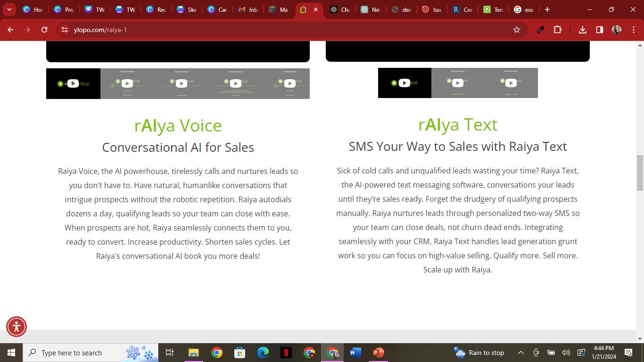The image size is (644, 362).
Task: Toggle the browser side panel
Action: pos(600,30)
